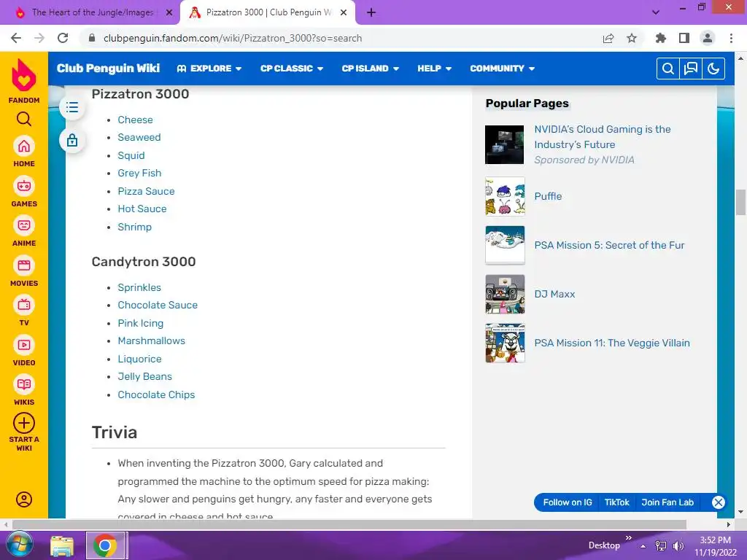747x560 pixels.
Task: Go back in browser history
Action: 16,38
